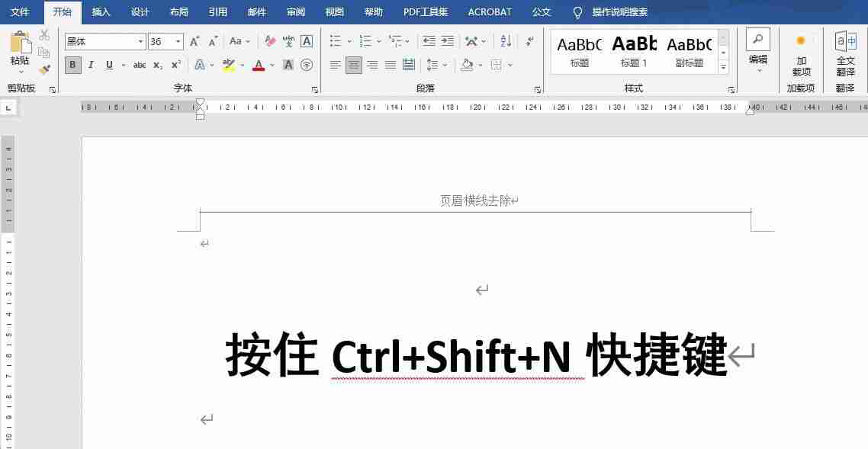Apply red font color

(x=259, y=66)
